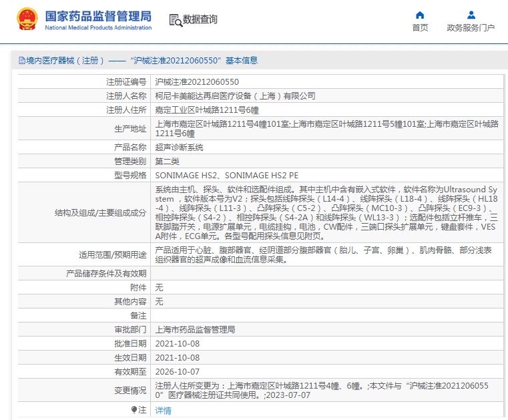508x420 pixels.
Task: Click the 适用范围 description text
Action: [x=323, y=254]
